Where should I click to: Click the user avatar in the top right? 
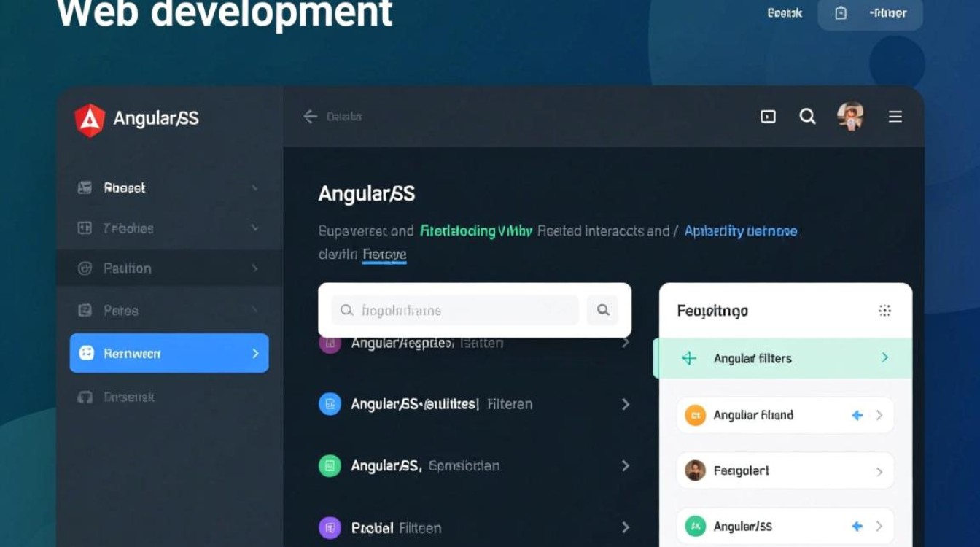pyautogui.click(x=851, y=117)
